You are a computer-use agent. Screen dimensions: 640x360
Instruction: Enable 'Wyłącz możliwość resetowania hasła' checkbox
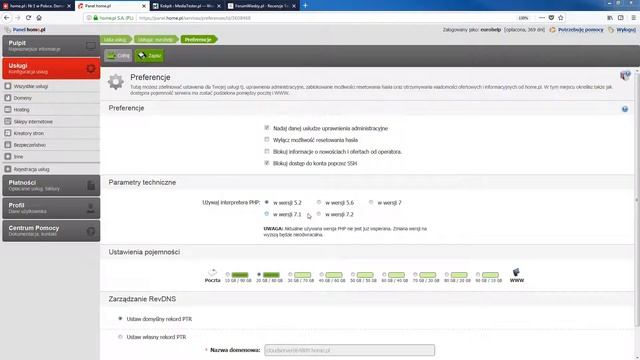(x=267, y=140)
